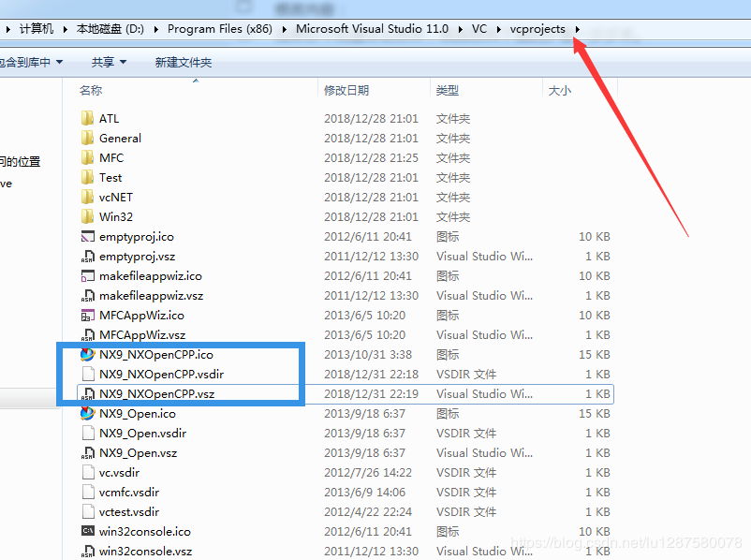Image resolution: width=751 pixels, height=560 pixels.
Task: Click the NX9_NXOpenCPP.ico file icon
Action: (88, 355)
